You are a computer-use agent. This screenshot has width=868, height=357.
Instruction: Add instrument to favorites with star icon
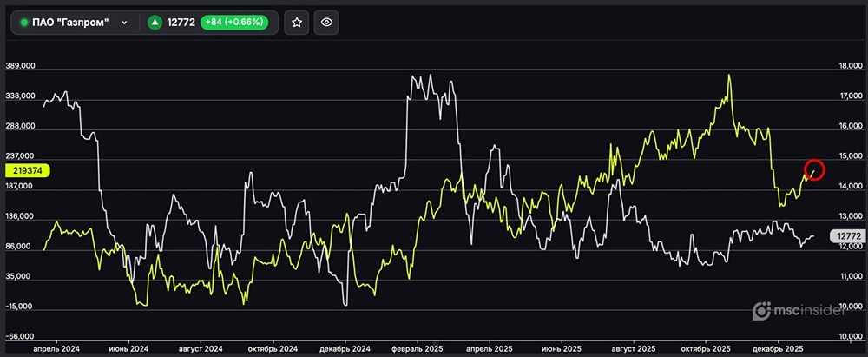(x=297, y=23)
